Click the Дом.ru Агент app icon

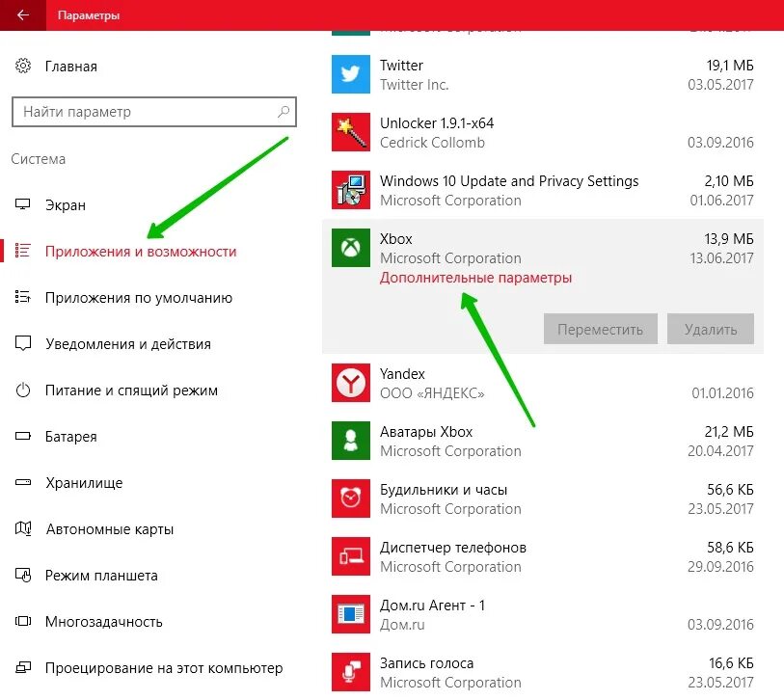[x=350, y=614]
